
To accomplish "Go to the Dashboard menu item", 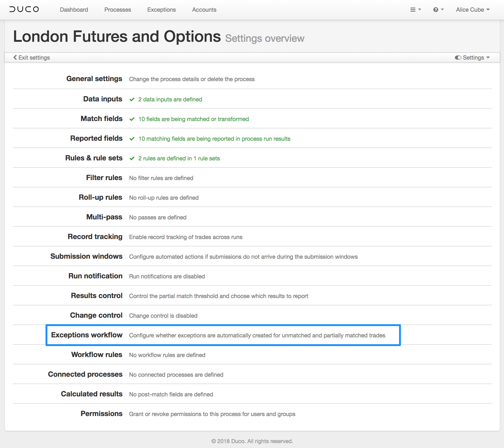I will point(74,10).
